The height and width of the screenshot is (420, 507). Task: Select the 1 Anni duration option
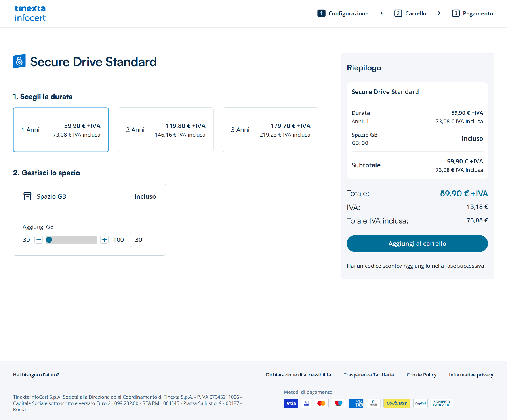pos(61,130)
